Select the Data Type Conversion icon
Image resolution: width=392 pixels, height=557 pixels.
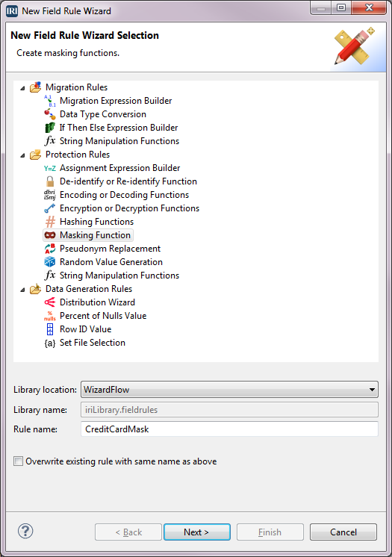[x=50, y=114]
